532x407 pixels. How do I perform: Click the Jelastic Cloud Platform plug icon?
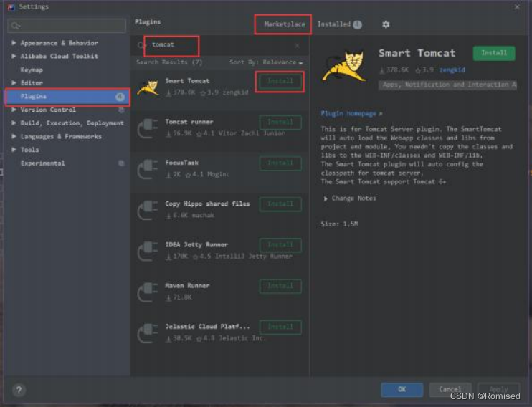[148, 333]
